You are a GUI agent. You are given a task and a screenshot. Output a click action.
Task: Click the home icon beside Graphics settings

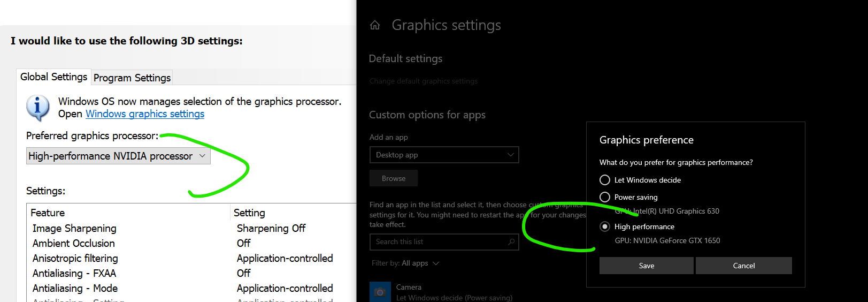point(375,25)
